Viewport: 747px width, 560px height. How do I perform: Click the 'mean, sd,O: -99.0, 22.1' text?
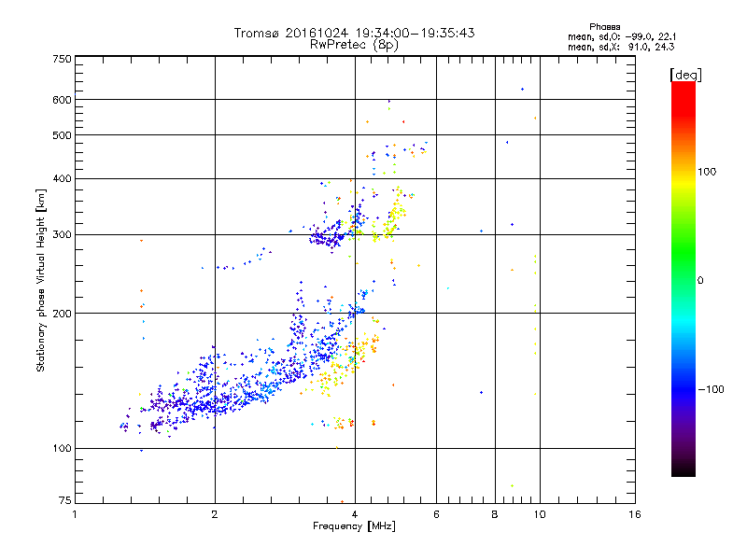(x=622, y=36)
